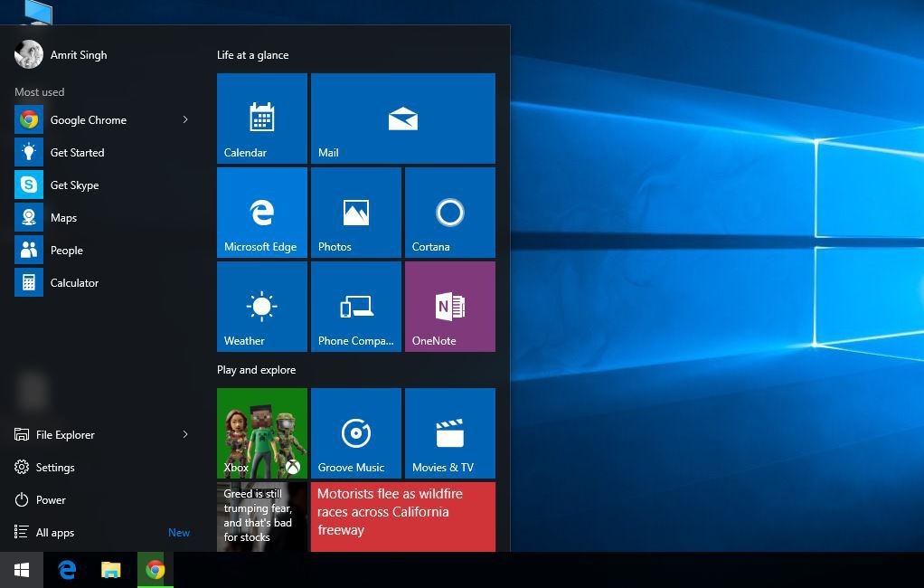Screen dimensions: 924x588
Task: Open the Movies & TV tile
Action: tap(450, 433)
